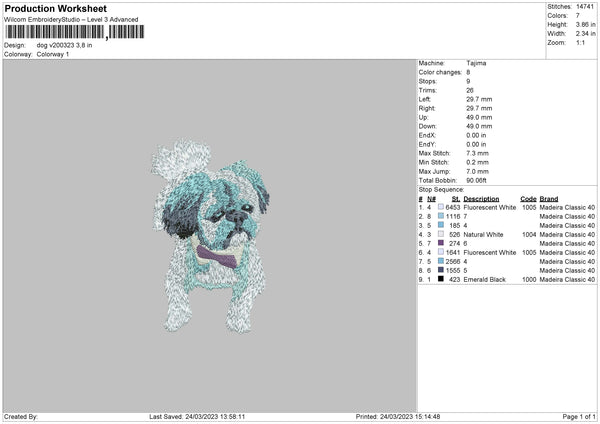
Task: Click the barcode under the worksheet title
Action: (74, 32)
